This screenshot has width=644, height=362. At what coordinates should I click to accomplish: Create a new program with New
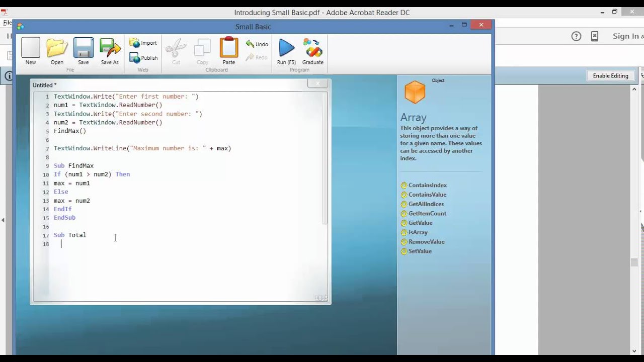[x=31, y=51]
